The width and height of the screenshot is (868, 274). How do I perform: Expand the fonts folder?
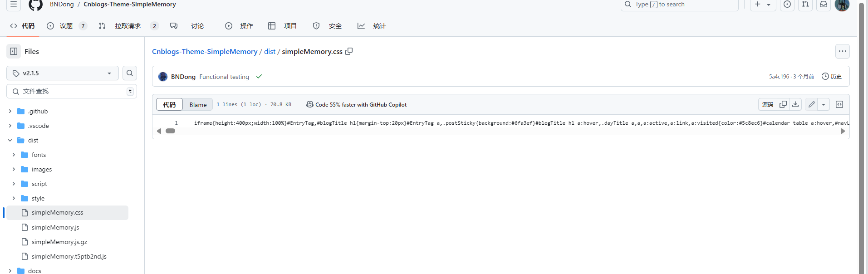click(x=14, y=155)
